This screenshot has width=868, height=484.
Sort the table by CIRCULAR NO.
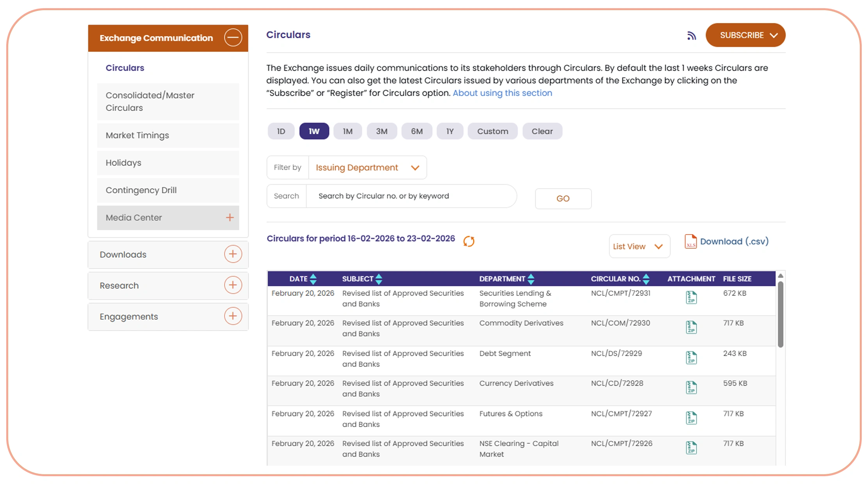click(x=647, y=278)
